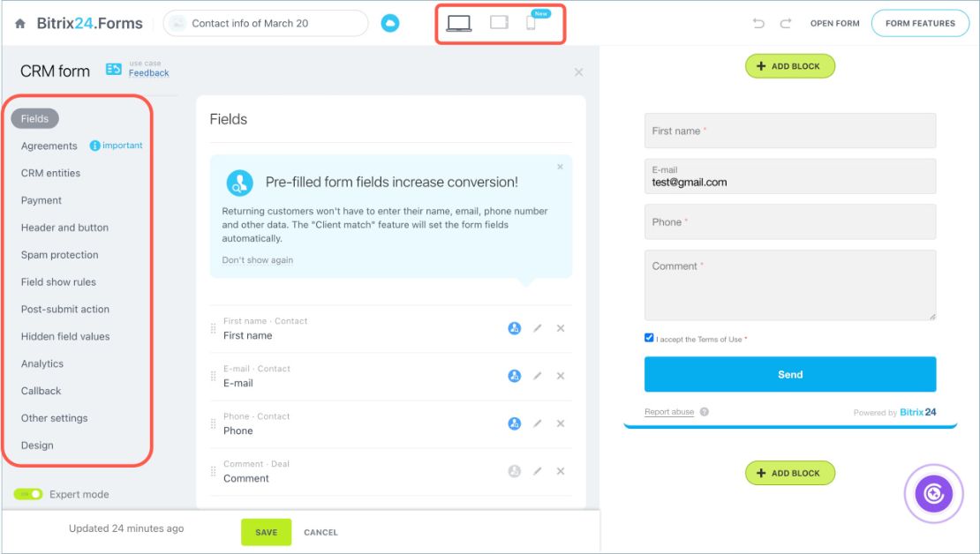Click the Don't show again link

[258, 260]
